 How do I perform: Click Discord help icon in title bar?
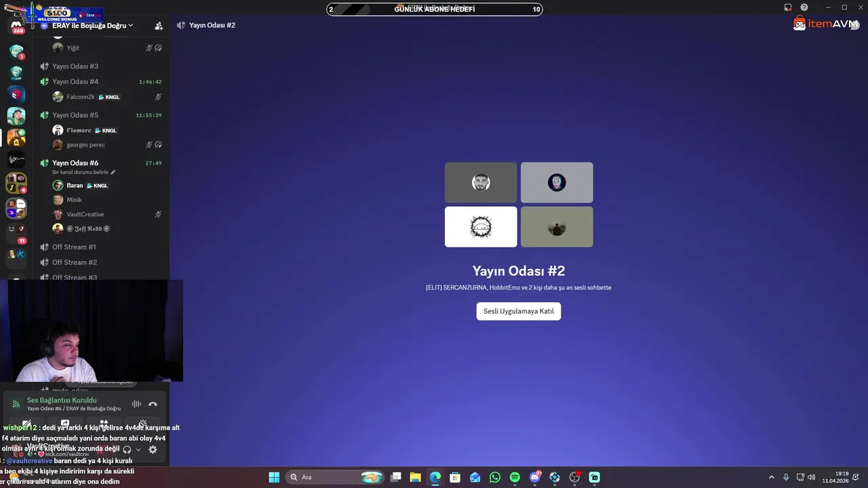coord(804,7)
